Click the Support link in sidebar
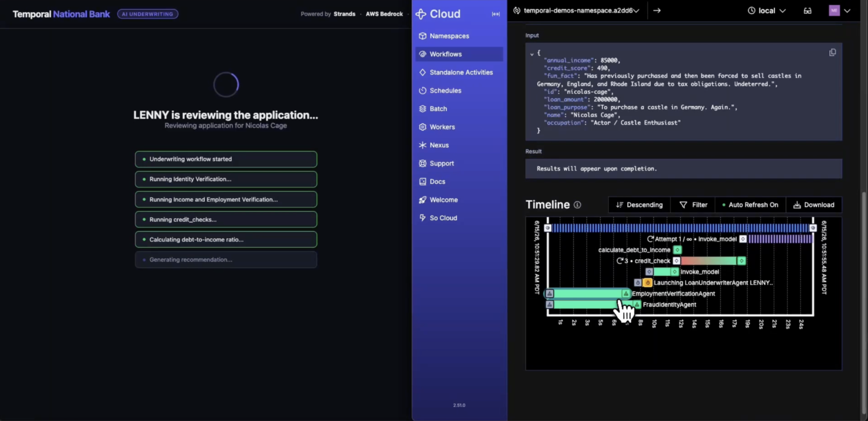The width and height of the screenshot is (868, 421). [459, 163]
